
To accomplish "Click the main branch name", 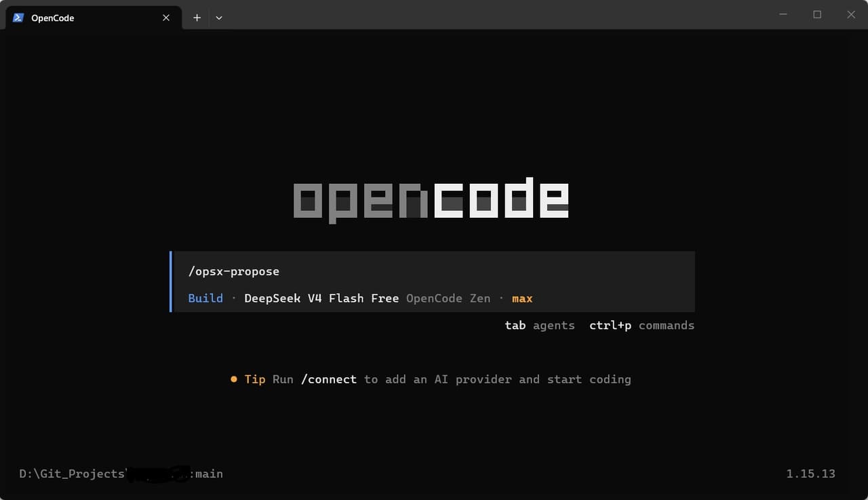I will click(209, 474).
